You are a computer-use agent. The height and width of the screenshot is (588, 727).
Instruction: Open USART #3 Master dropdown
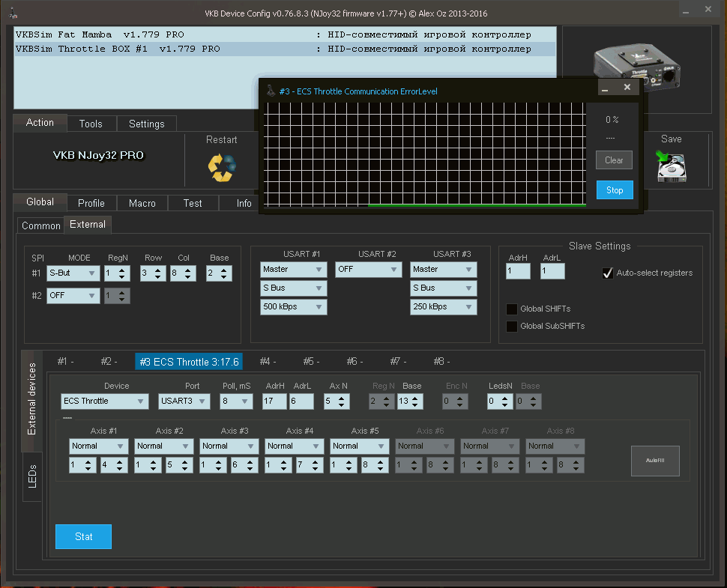[x=443, y=269]
